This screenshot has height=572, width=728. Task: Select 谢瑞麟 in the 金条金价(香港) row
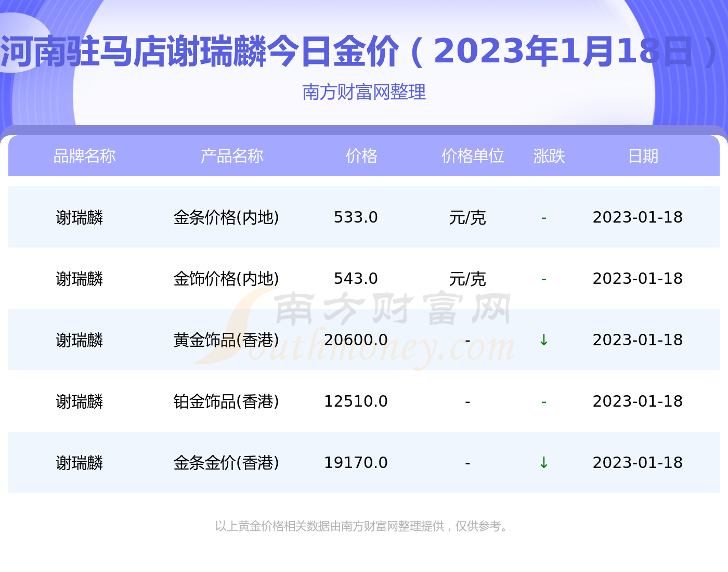80,463
